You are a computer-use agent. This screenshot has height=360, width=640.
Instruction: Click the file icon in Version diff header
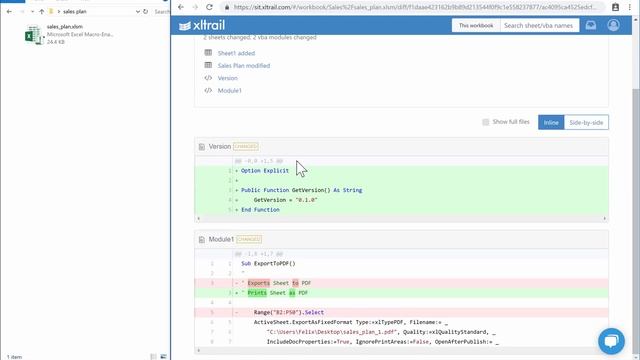[202, 147]
